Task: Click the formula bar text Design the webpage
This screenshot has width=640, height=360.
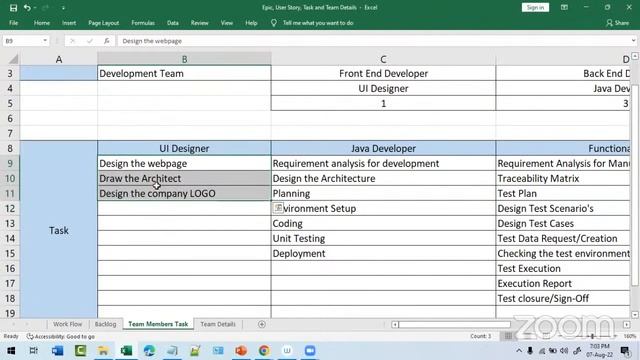Action: [152, 41]
